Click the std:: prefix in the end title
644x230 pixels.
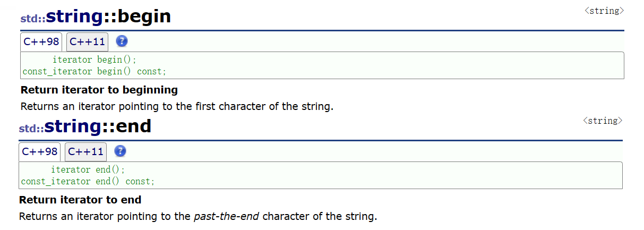coord(31,129)
